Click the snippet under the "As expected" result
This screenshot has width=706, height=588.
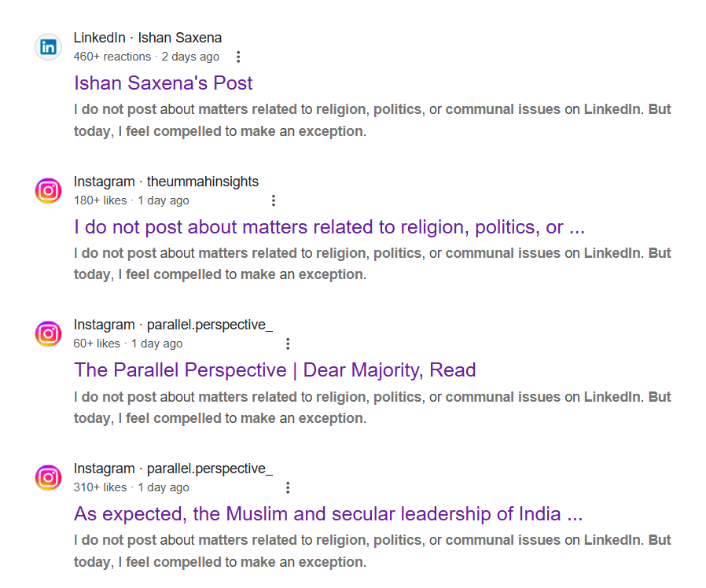(x=372, y=551)
